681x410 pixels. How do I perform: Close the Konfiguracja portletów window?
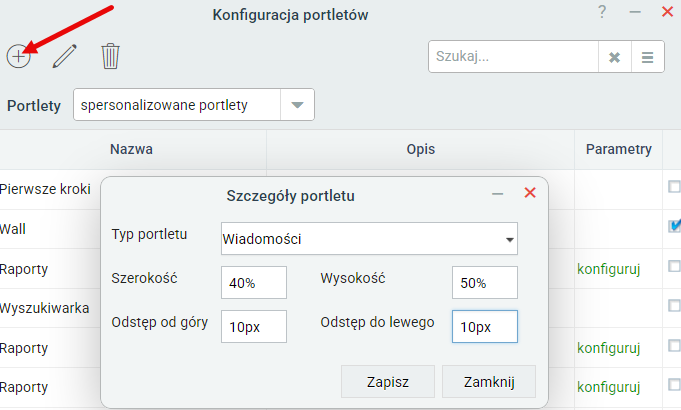tap(667, 12)
